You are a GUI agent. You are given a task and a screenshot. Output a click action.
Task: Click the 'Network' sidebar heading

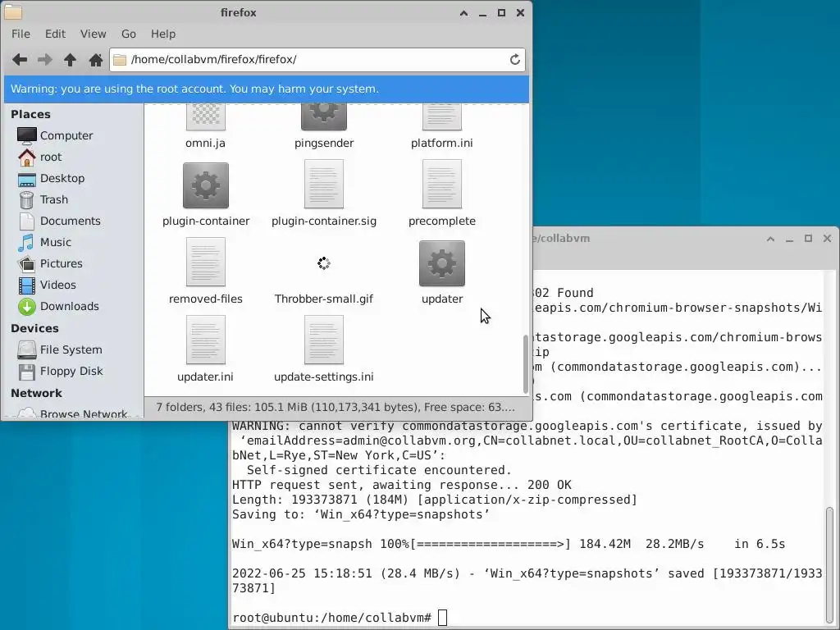(36, 393)
